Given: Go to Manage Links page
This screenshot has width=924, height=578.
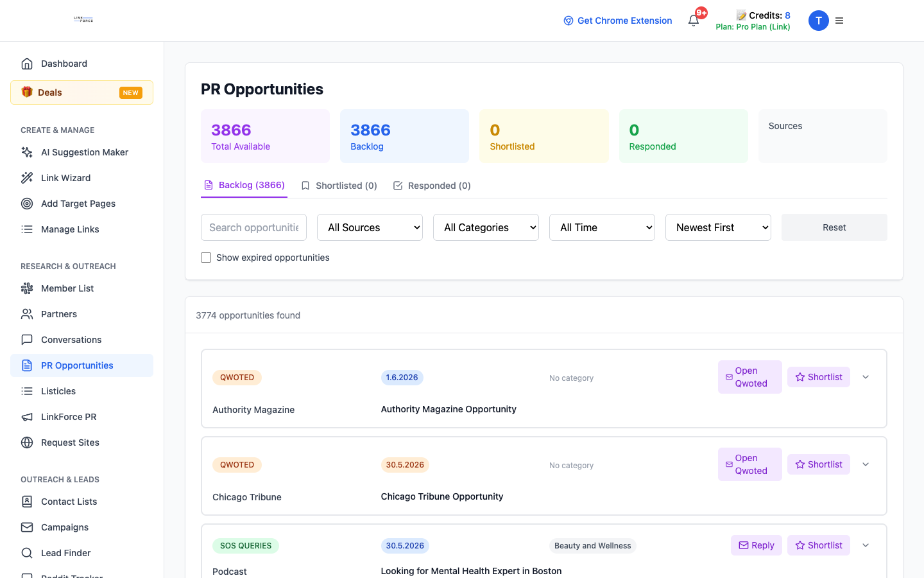Looking at the screenshot, I should (81, 229).
